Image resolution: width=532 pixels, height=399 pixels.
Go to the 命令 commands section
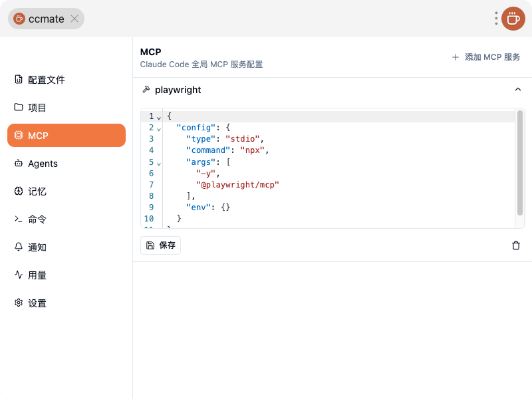(x=37, y=219)
